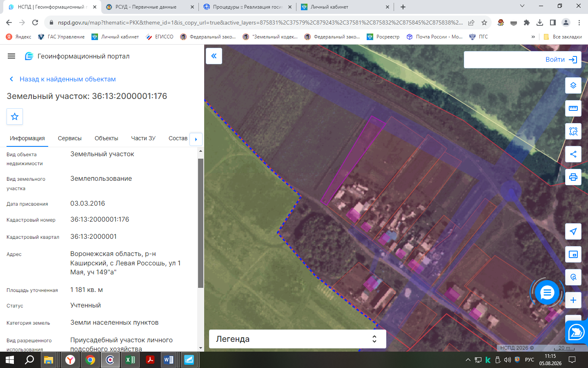Select cadastral quarter 36:13:2000001 value
This screenshot has width=588, height=368.
[94, 237]
